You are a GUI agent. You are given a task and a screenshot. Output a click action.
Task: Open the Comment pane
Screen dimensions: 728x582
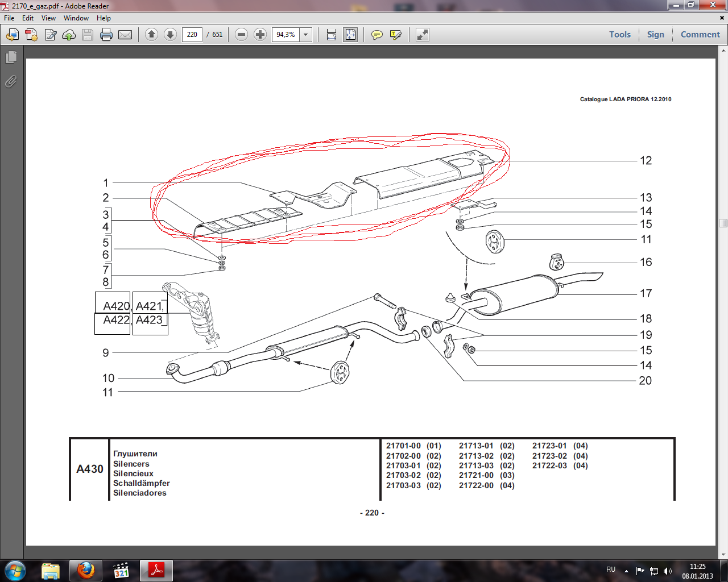click(x=700, y=35)
